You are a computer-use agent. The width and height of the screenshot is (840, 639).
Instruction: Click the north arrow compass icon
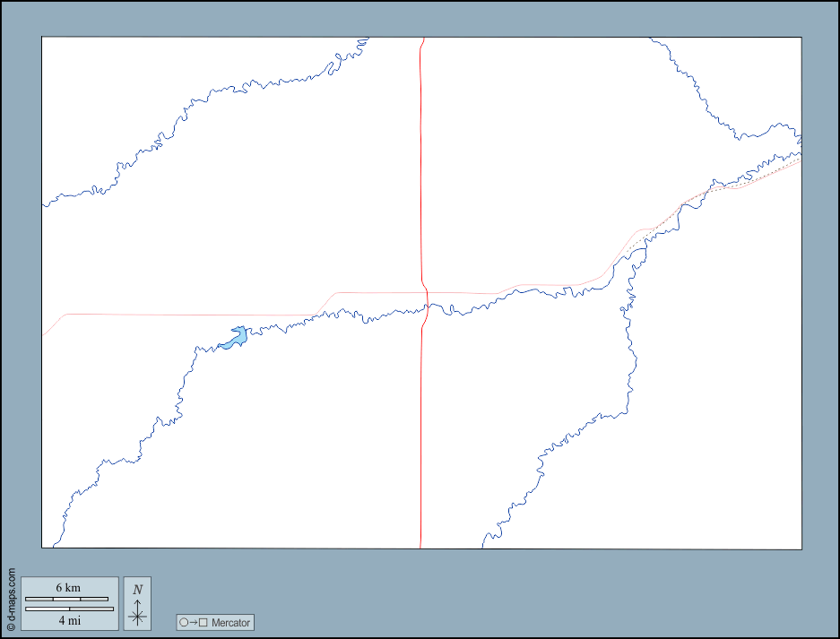pyautogui.click(x=137, y=613)
